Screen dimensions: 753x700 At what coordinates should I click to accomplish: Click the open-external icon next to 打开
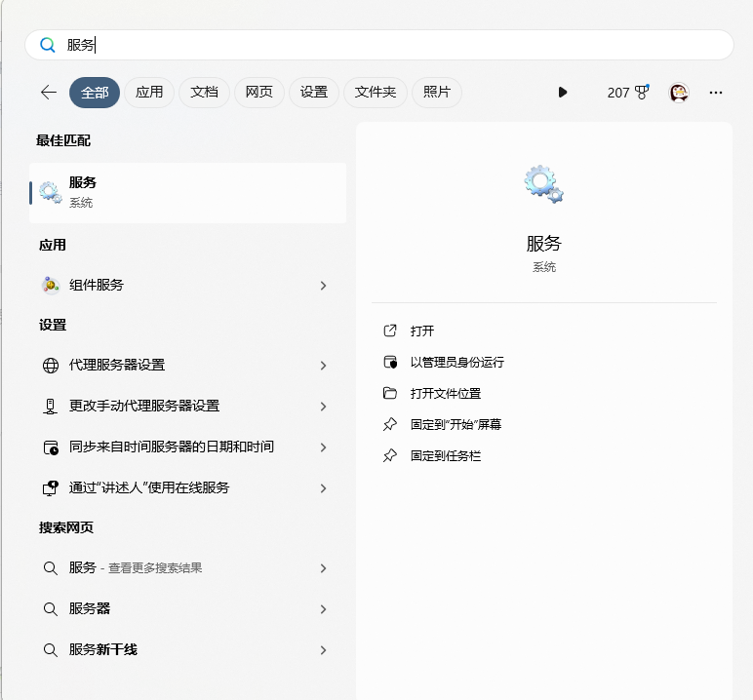coord(390,331)
